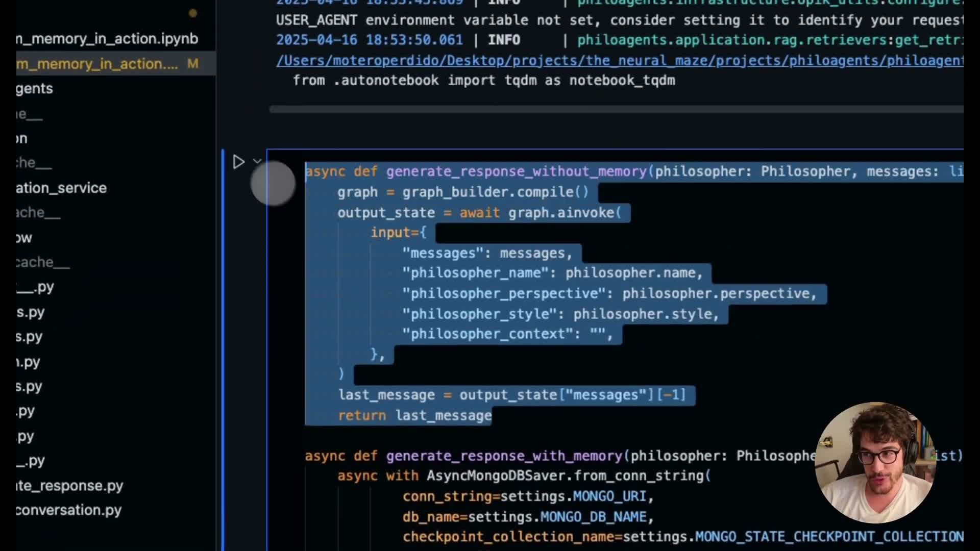
Task: Expand the cache__ folder entry
Action: [42, 262]
